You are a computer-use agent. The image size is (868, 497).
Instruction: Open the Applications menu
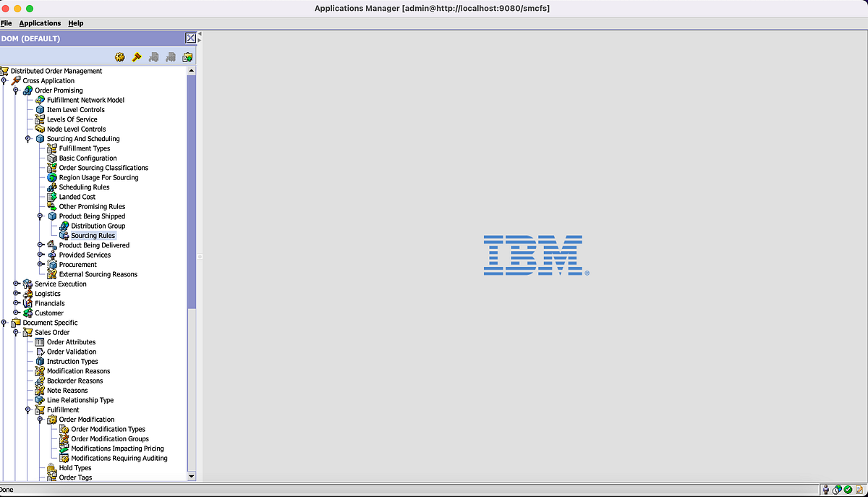pos(40,22)
